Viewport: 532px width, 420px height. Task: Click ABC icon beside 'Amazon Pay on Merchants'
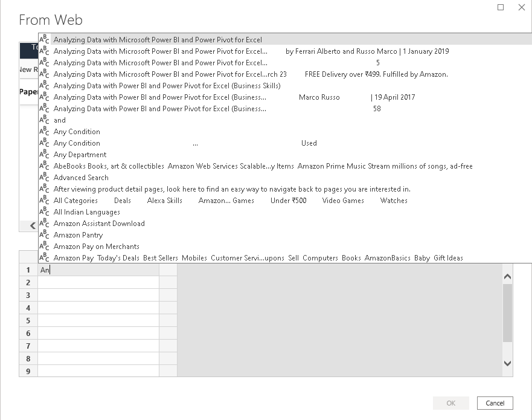tap(44, 246)
